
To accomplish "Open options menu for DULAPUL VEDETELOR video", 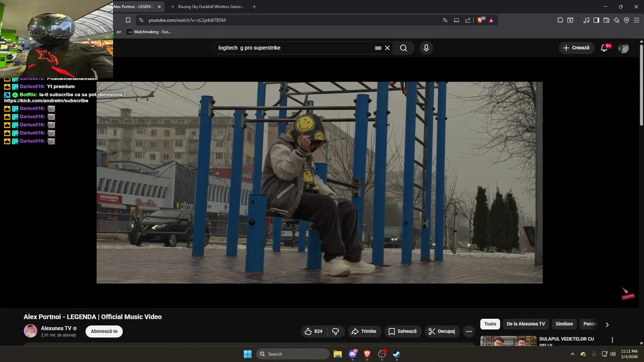I will (612, 340).
